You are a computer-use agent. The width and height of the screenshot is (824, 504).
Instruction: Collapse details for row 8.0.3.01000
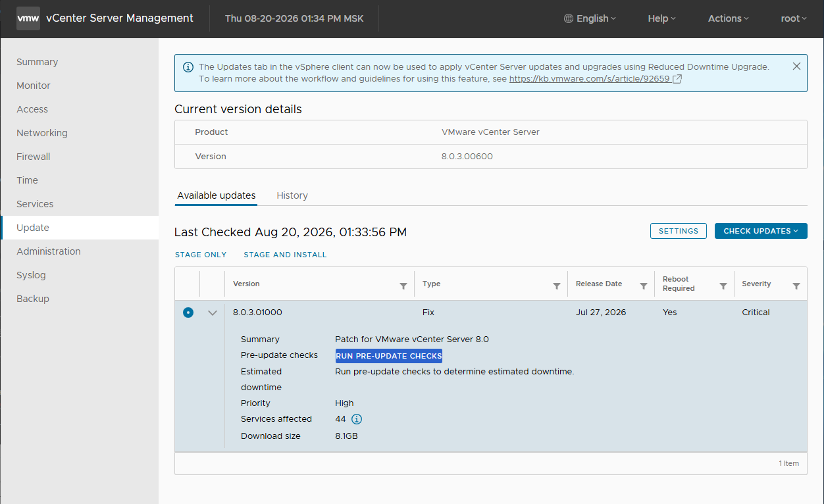click(x=212, y=313)
